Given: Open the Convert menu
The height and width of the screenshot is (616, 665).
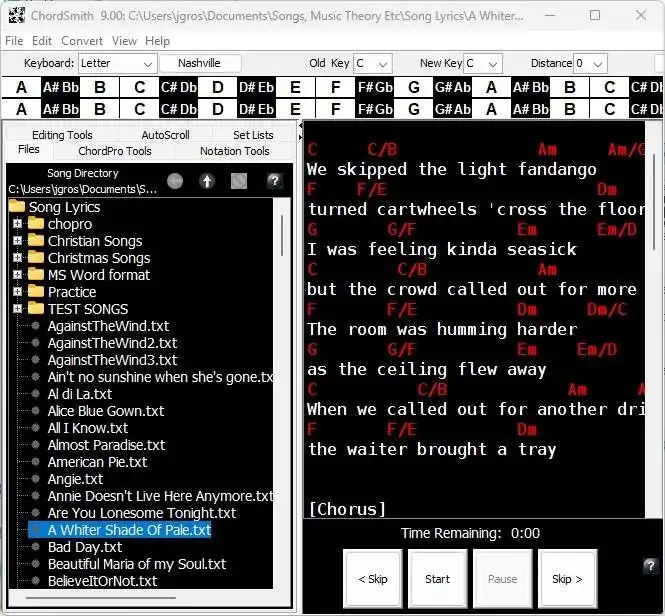Looking at the screenshot, I should 82,41.
